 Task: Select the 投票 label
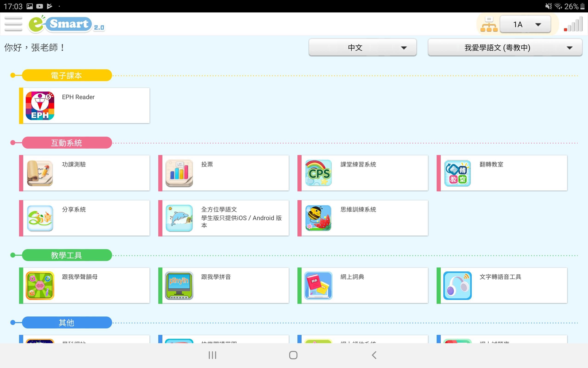tap(207, 164)
